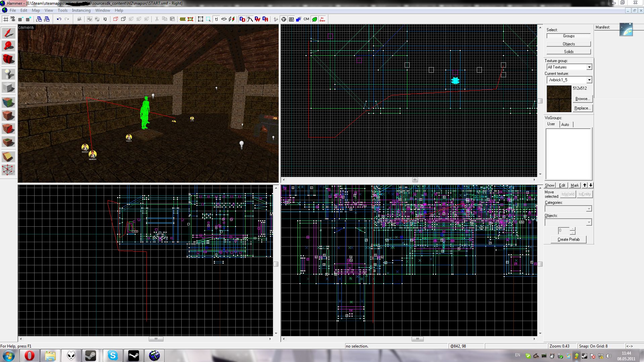Click the green leaf detail icon
644x362 pixels.
pyautogui.click(x=315, y=19)
